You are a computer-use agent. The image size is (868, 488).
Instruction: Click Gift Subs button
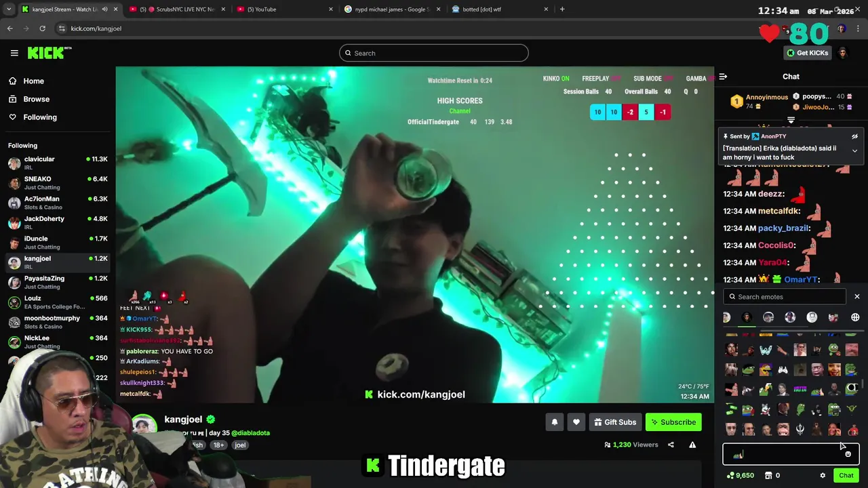(615, 422)
